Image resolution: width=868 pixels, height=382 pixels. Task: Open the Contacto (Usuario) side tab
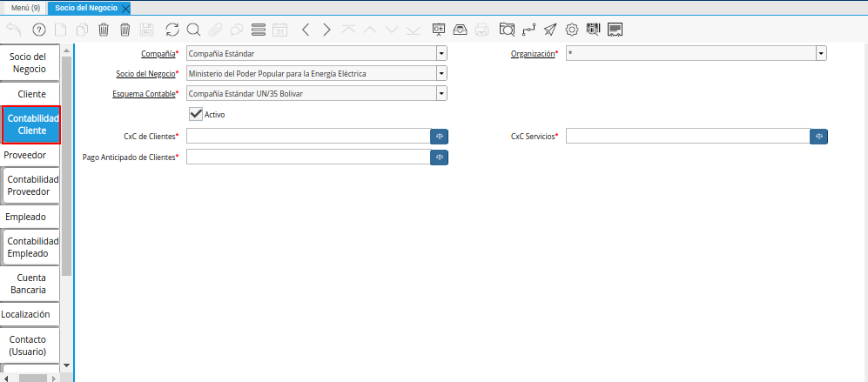(28, 345)
